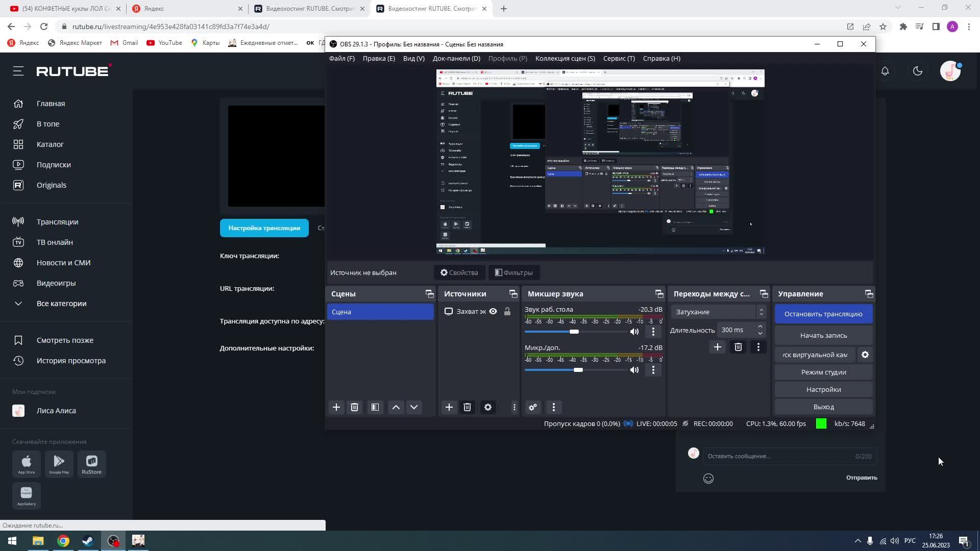
Task: Configure virtual camera gear icon
Action: [865, 355]
